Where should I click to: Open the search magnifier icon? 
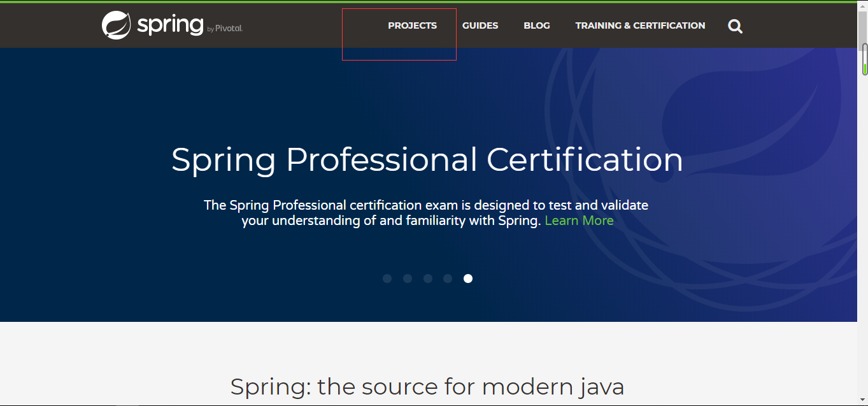736,26
